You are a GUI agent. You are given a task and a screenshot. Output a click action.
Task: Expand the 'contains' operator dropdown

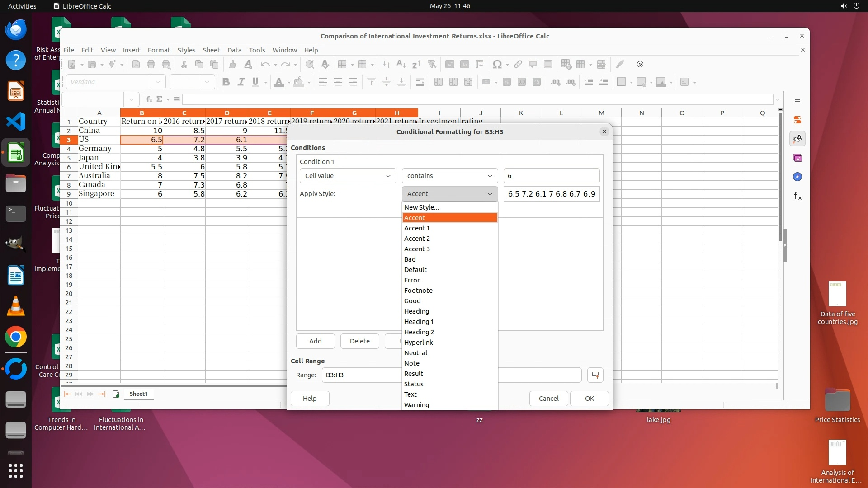(449, 176)
